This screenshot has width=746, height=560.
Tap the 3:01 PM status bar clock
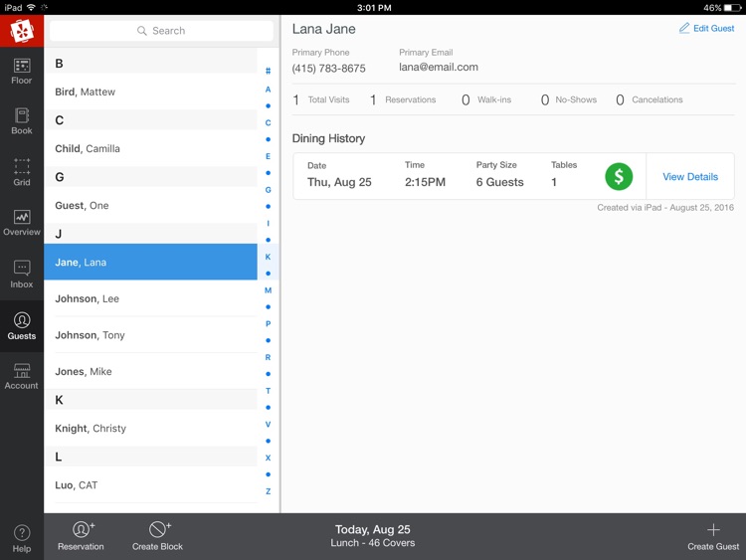pos(374,8)
